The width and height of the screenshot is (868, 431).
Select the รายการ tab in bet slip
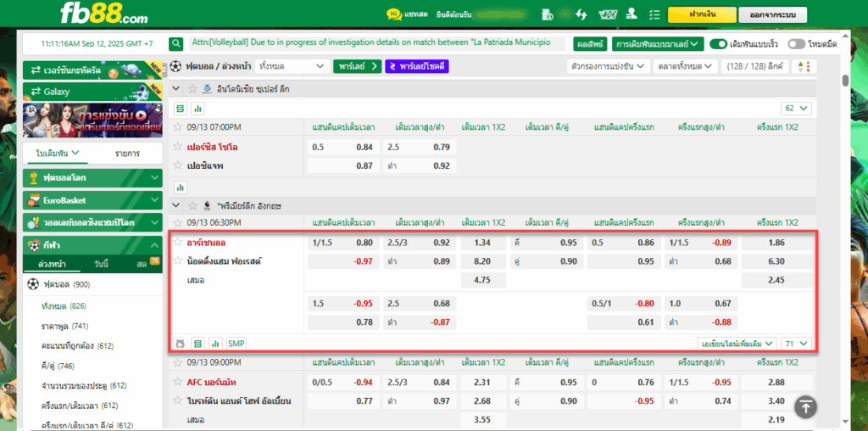coord(127,153)
